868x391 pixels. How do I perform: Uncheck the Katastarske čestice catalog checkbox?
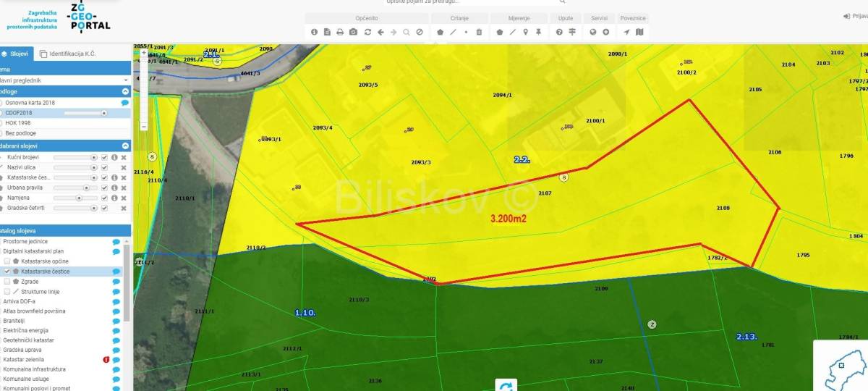7,271
